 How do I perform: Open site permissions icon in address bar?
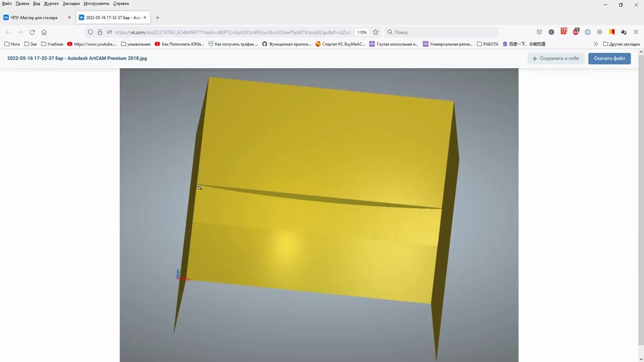click(109, 32)
